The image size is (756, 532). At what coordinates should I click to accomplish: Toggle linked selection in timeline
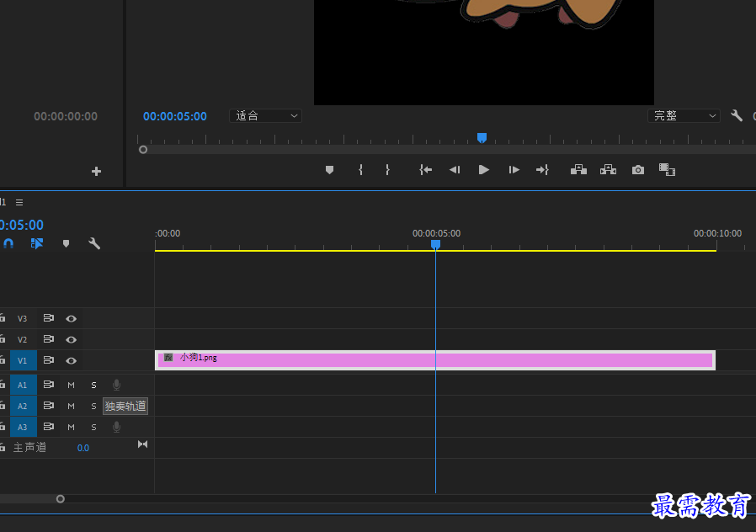point(37,243)
